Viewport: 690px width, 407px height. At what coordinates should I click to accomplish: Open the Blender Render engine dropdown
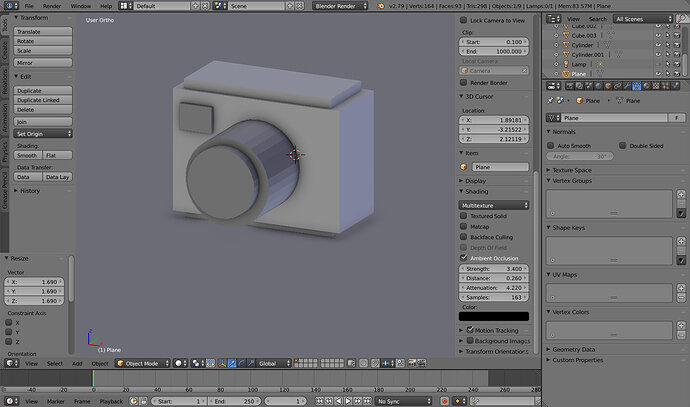pyautogui.click(x=340, y=6)
